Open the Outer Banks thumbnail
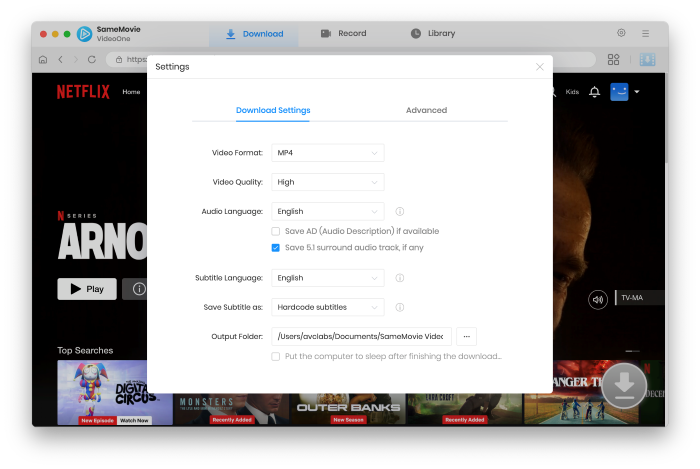700x469 pixels. (x=348, y=408)
